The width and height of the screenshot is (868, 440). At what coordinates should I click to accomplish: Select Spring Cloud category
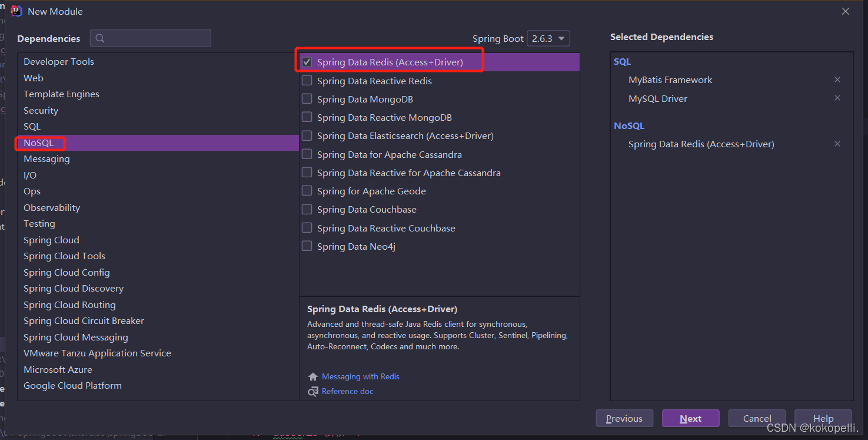158,240
